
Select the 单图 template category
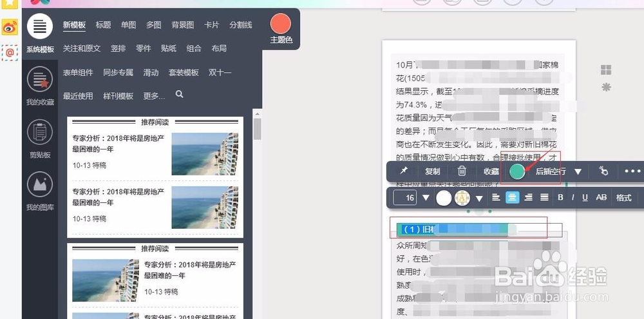128,25
